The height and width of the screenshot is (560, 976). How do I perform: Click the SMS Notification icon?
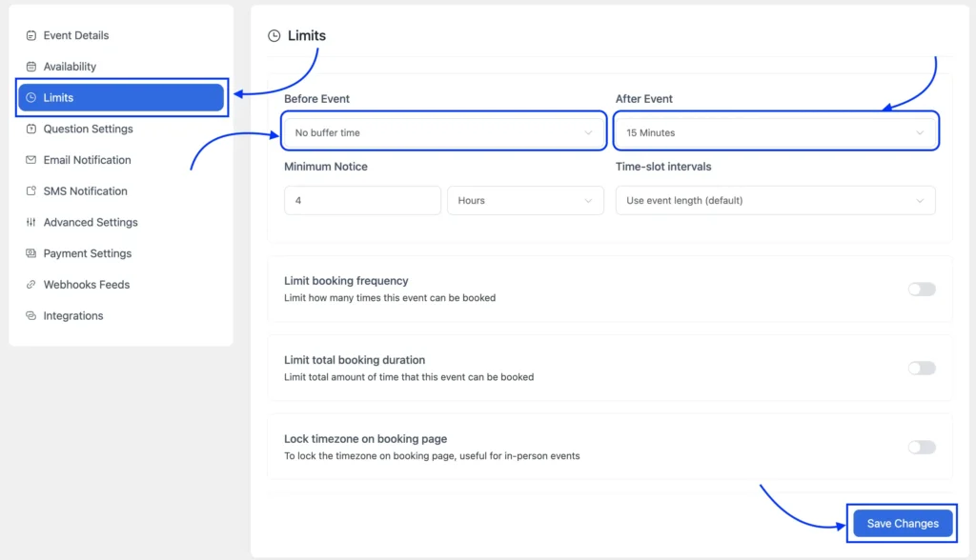pos(31,191)
